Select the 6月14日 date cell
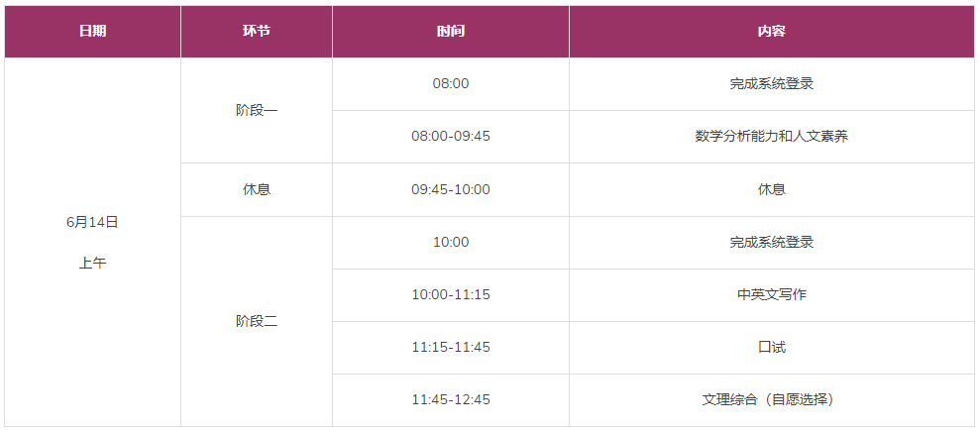This screenshot has height=432, width=980. (92, 222)
